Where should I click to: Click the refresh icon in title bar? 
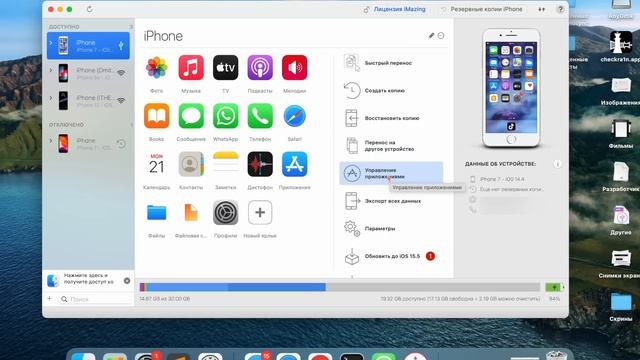tap(89, 9)
